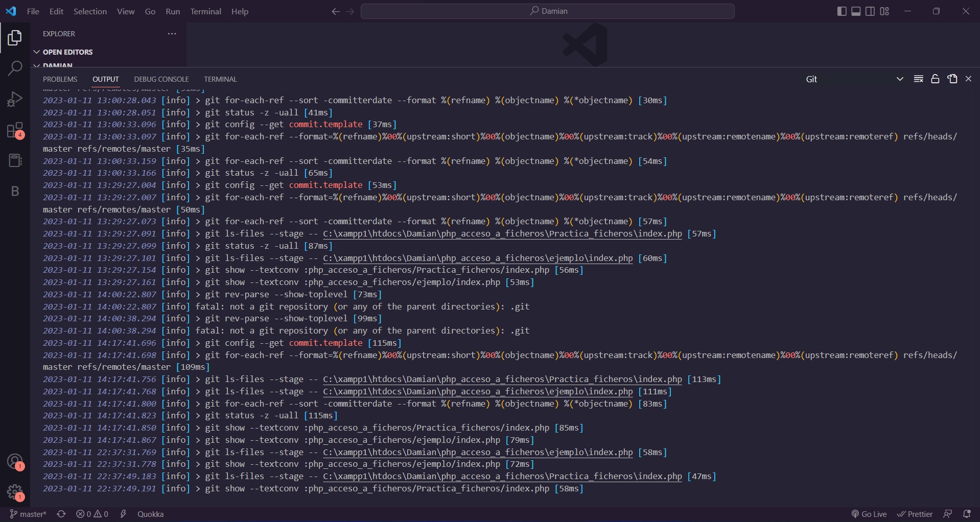Follow Practica_ficheros path link at 22:37:49.183
The width and height of the screenshot is (980, 522).
(x=502, y=477)
